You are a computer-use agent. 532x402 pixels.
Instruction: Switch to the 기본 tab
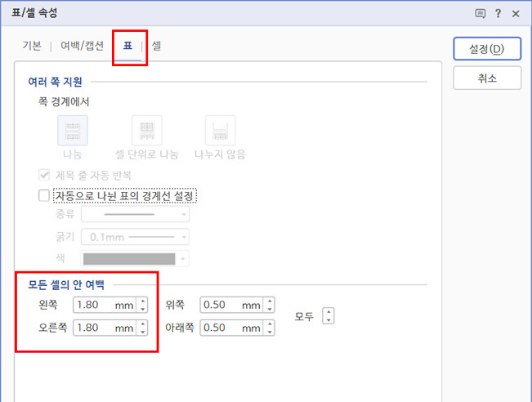click(32, 46)
